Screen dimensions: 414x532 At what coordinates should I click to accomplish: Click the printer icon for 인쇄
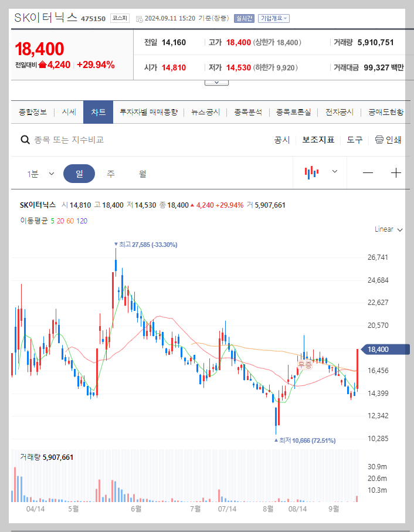click(379, 140)
